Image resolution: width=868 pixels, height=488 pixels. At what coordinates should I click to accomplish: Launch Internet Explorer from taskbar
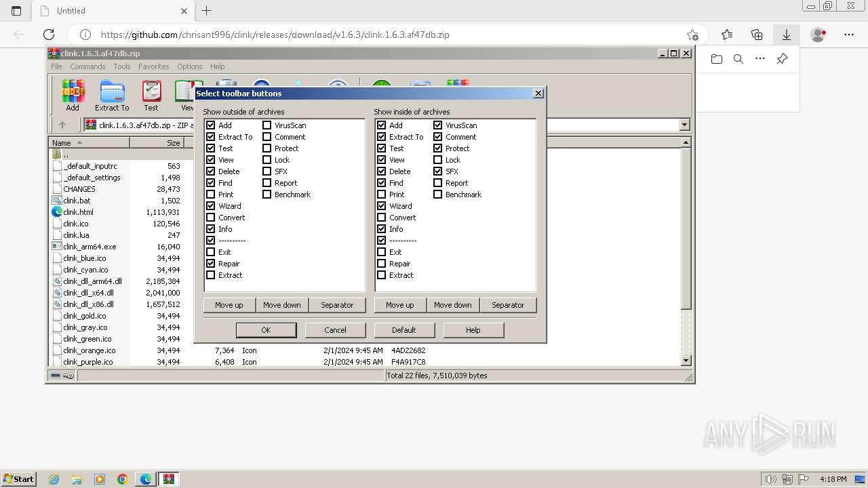tap(54, 479)
